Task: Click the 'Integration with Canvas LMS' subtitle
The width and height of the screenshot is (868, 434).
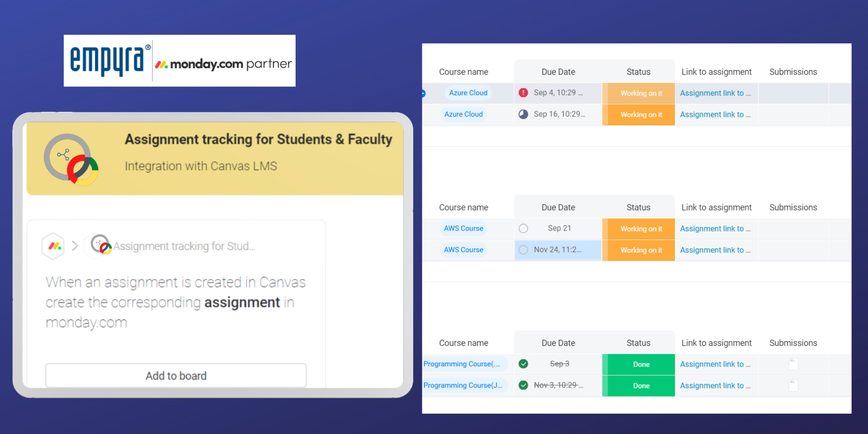Action: click(x=201, y=166)
